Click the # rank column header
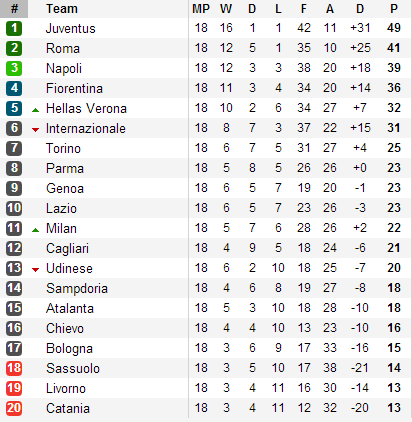 tap(14, 9)
